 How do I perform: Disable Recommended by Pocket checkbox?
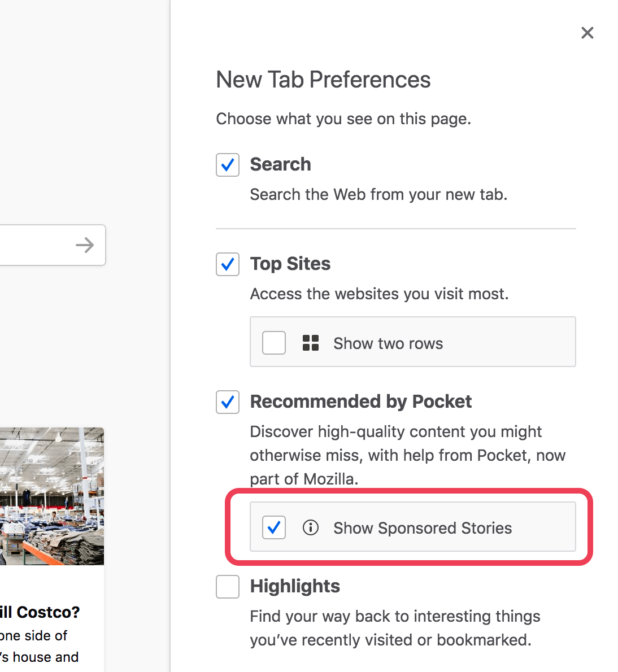pos(228,402)
